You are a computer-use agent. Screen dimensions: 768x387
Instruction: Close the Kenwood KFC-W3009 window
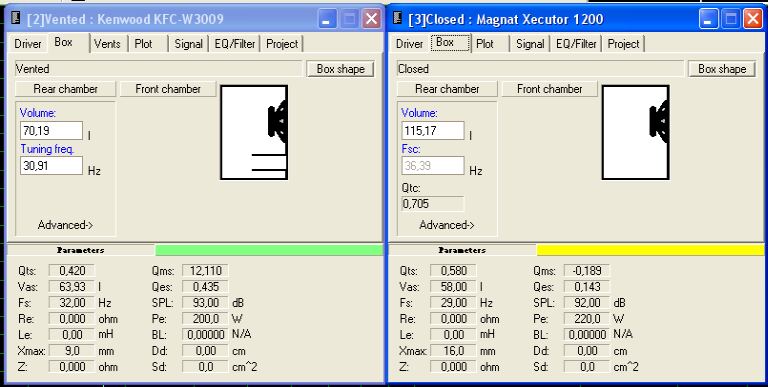[372, 19]
